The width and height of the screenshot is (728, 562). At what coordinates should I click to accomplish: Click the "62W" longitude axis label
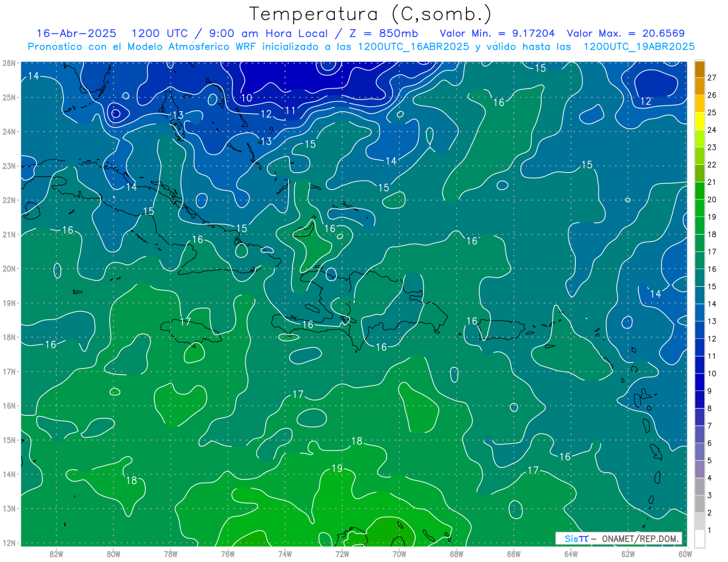pos(628,553)
